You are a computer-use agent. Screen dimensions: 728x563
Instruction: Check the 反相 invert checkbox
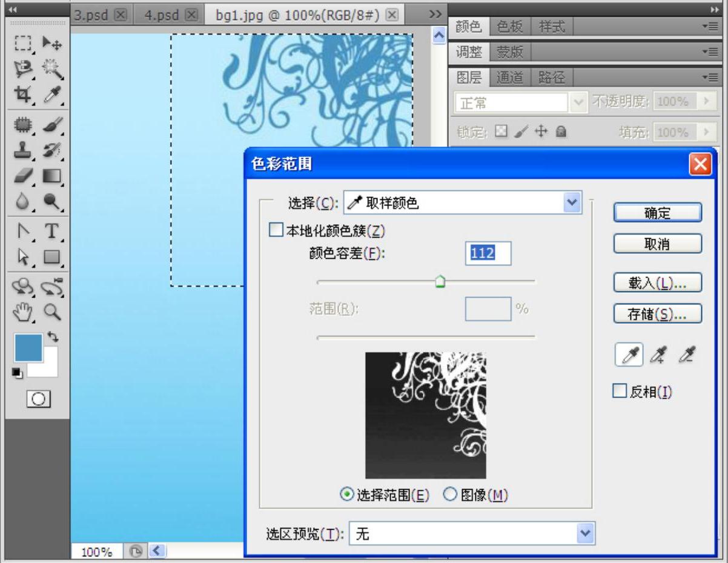click(620, 391)
